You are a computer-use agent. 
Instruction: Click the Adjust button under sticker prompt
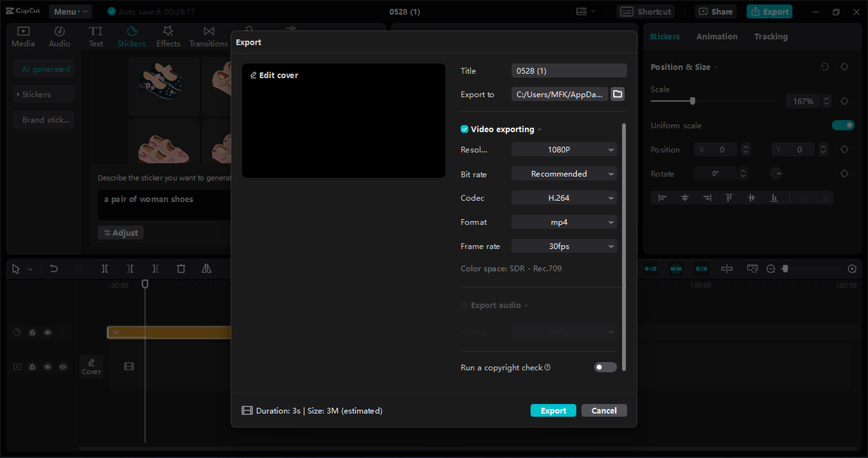(x=121, y=233)
